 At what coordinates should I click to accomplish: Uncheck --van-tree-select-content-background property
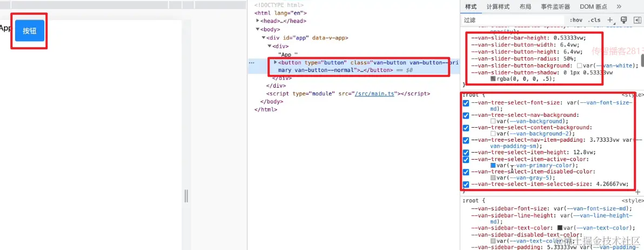(x=466, y=128)
